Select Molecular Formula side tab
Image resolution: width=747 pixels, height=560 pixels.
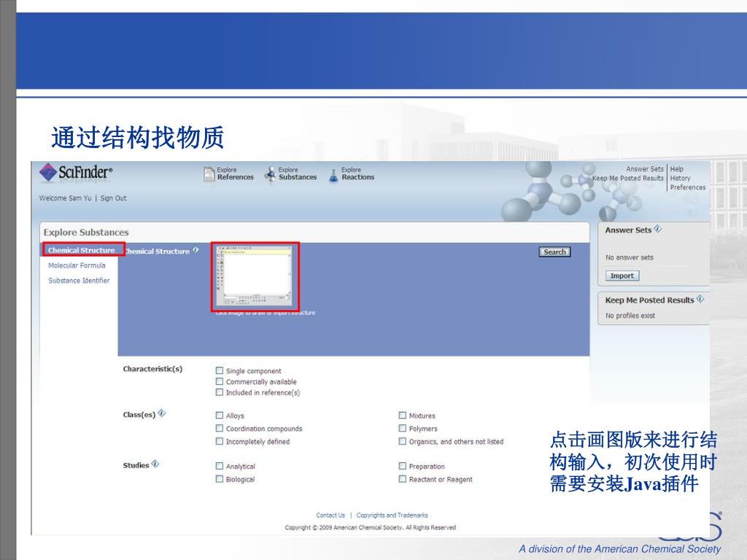point(77,265)
